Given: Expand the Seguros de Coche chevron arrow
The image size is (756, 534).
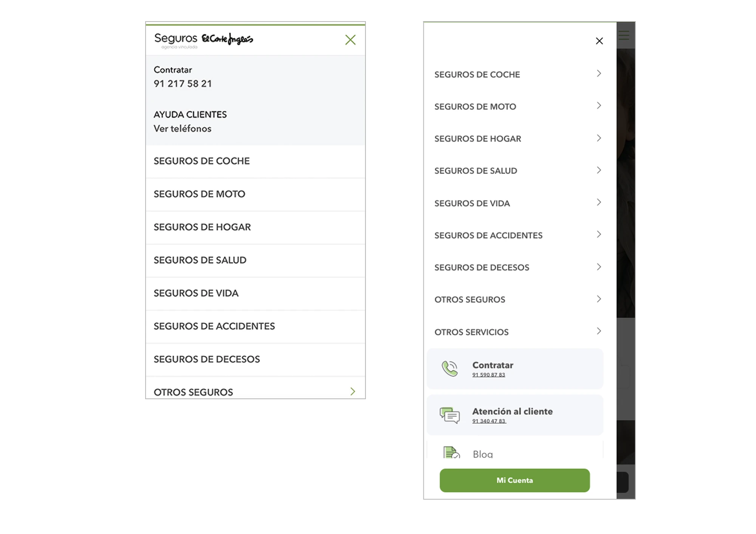Looking at the screenshot, I should (x=599, y=74).
